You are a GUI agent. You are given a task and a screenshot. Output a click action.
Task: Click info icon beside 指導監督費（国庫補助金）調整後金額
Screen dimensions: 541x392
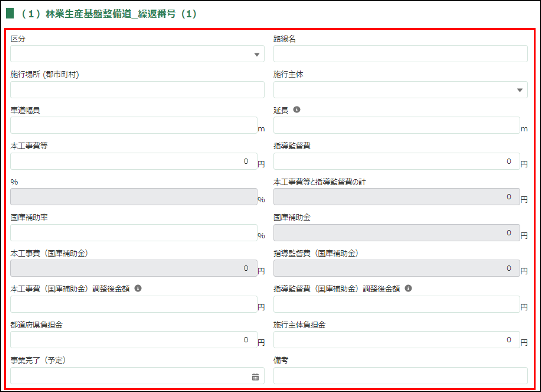(408, 288)
